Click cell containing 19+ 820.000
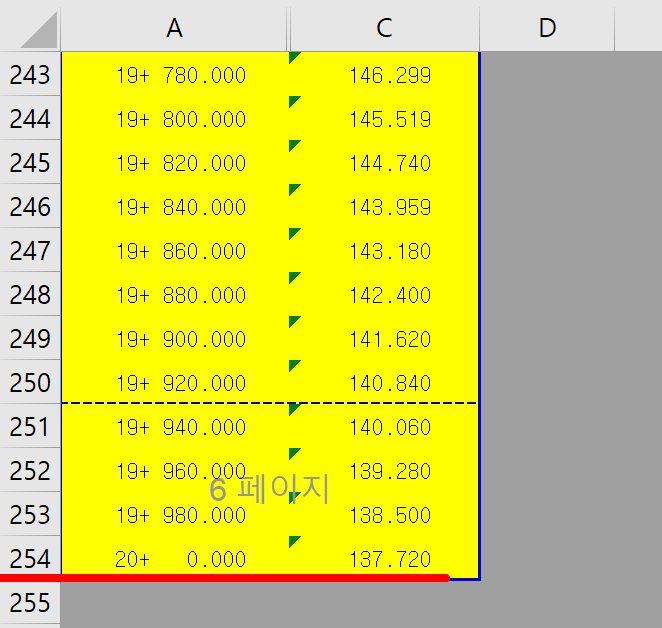The width and height of the screenshot is (662, 628). click(175, 162)
